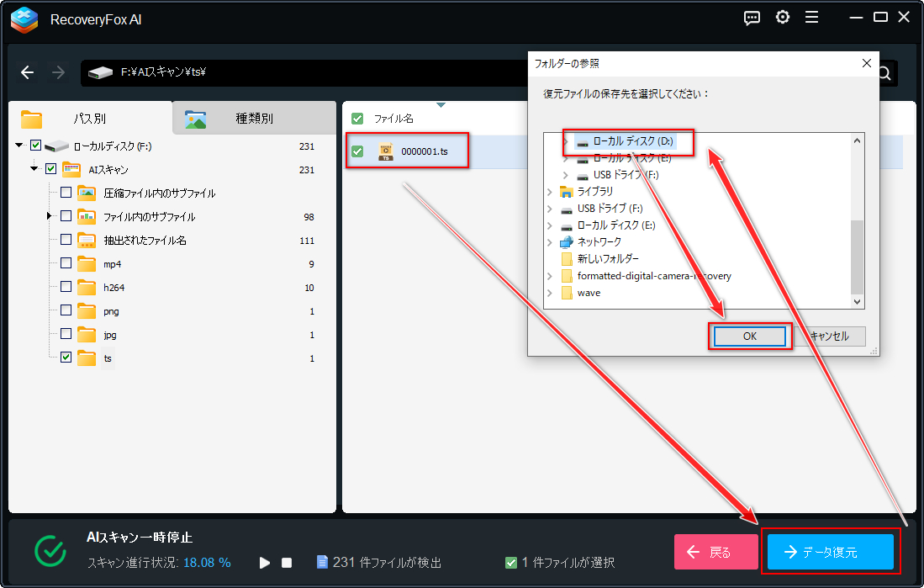Check the 抽出されたファイル名 checkbox
Image resolution: width=924 pixels, height=588 pixels.
click(66, 240)
